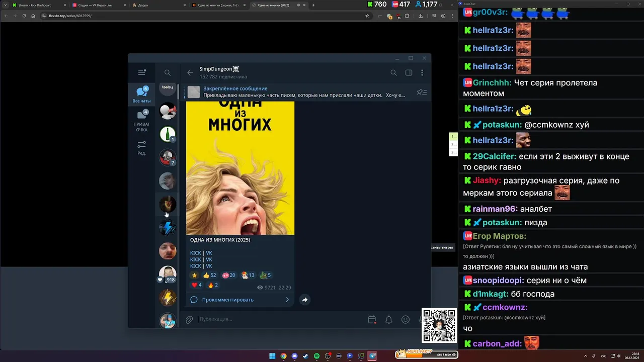Switch keyboard language 'РУС' in tray
Viewport: 644px width, 362px height.
pos(603,356)
